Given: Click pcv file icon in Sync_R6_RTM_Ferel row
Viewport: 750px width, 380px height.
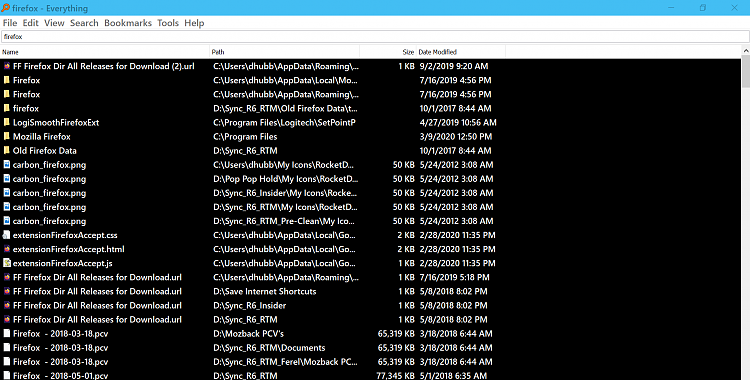Looking at the screenshot, I should (7, 362).
